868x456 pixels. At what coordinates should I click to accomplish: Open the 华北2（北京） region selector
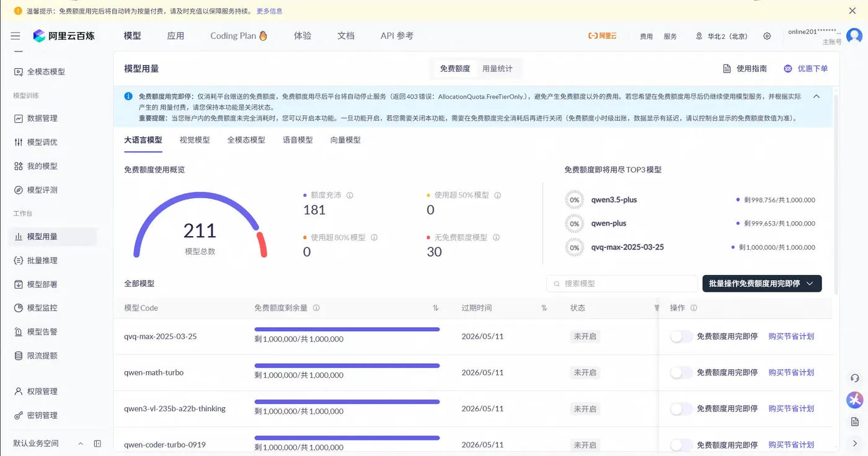pyautogui.click(x=722, y=36)
